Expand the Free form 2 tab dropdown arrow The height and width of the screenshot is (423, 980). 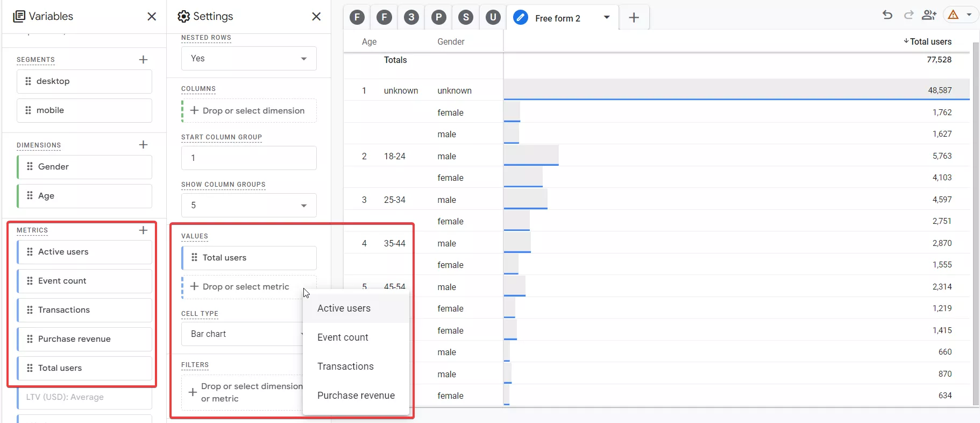607,17
